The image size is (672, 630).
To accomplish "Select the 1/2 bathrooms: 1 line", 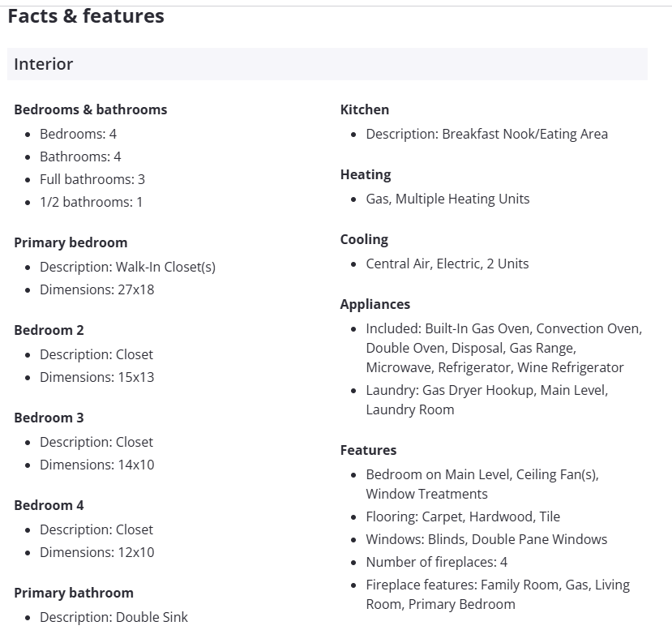I will (x=91, y=202).
